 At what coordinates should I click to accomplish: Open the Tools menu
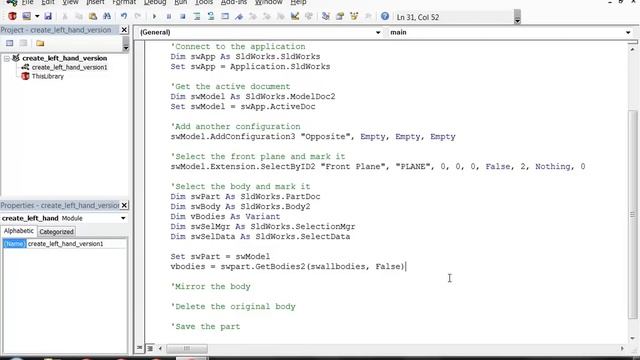(x=204, y=2)
